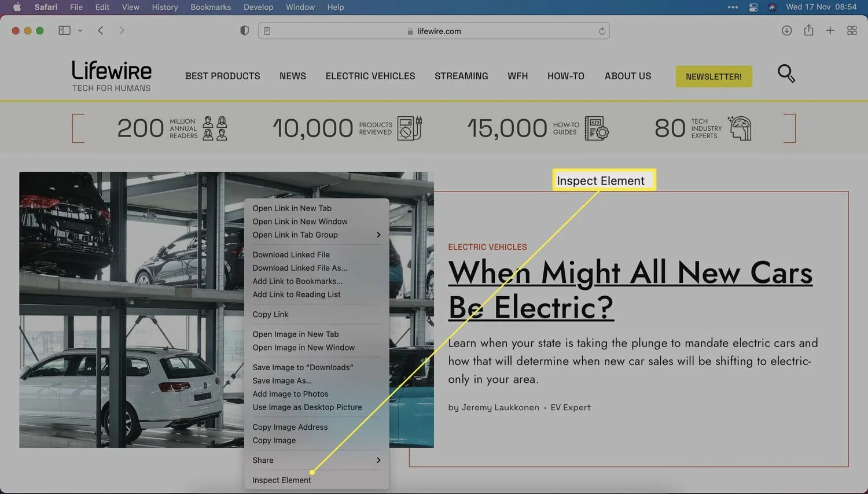Image resolution: width=868 pixels, height=494 pixels.
Task: Click the lifewire.com address field
Action: click(x=434, y=31)
